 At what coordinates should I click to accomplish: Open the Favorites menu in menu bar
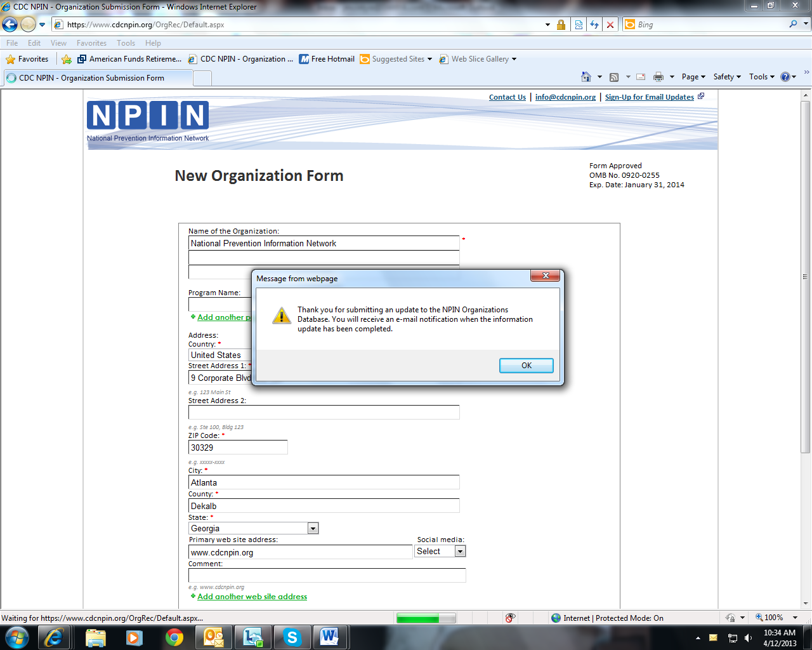(91, 43)
